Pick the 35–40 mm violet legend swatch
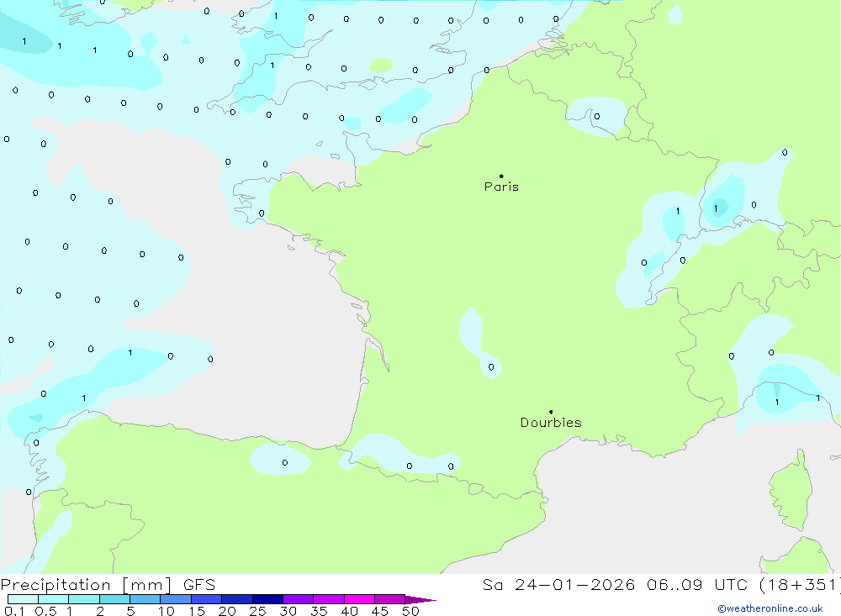Image resolution: width=841 pixels, height=616 pixels. coord(329,599)
